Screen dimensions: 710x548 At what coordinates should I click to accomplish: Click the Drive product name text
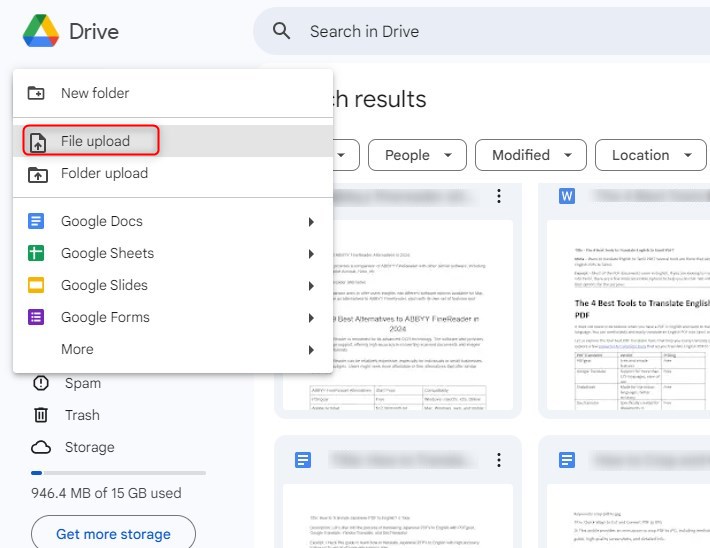[x=94, y=32]
